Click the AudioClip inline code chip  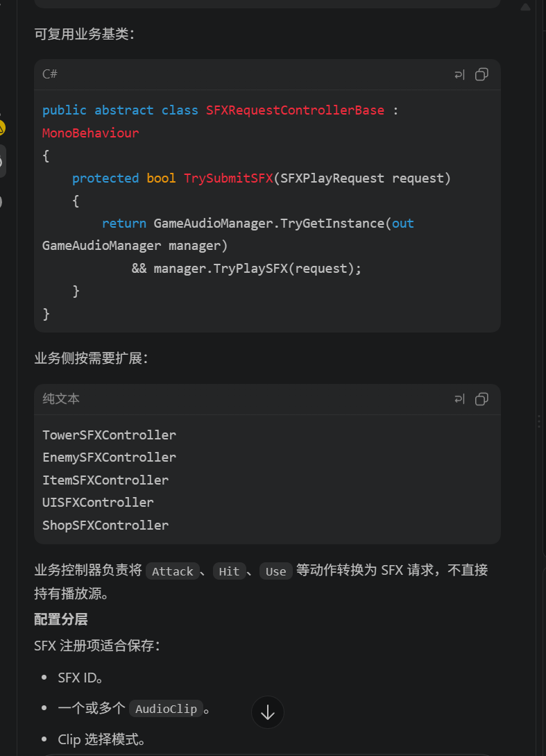click(166, 709)
